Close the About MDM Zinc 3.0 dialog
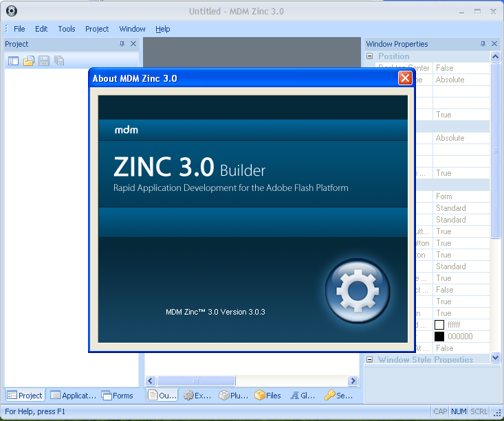Image resolution: width=504 pixels, height=421 pixels. click(x=405, y=78)
